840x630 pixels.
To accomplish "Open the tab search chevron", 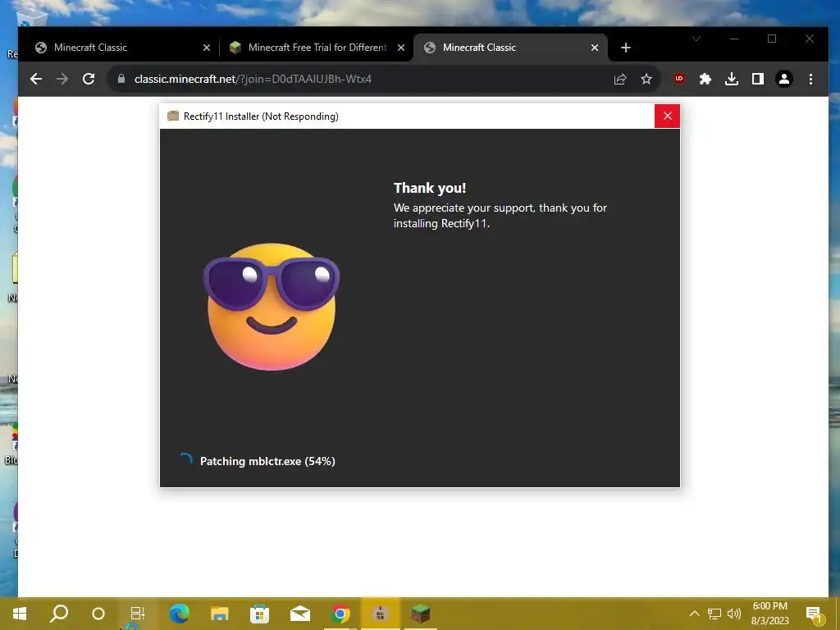I will click(696, 39).
